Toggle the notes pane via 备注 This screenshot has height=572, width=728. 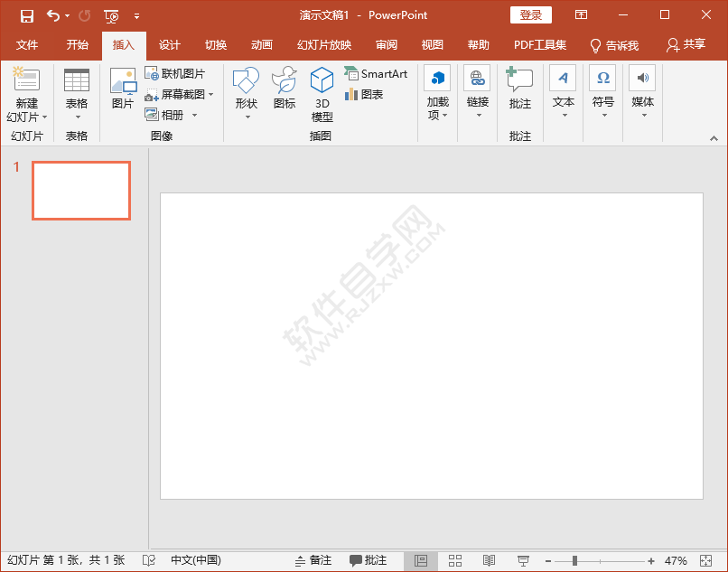pos(314,559)
